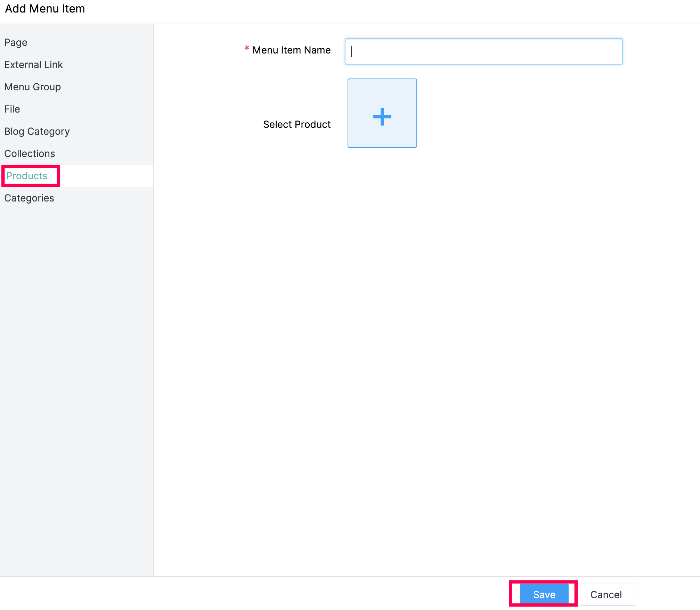700x610 pixels.
Task: Open the File item type
Action: pos(12,109)
